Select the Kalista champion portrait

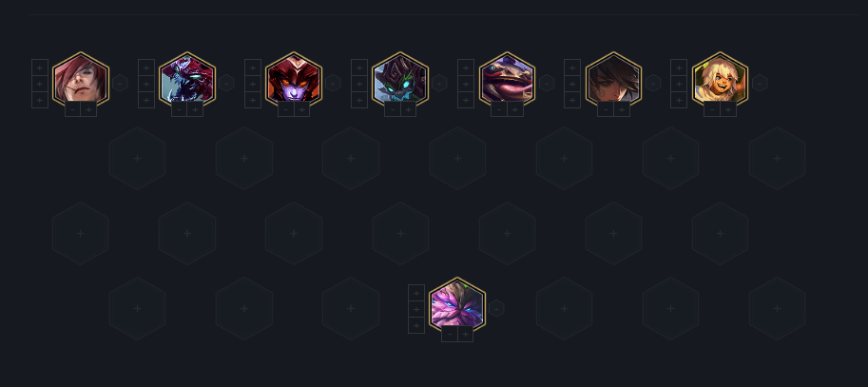coord(187,80)
